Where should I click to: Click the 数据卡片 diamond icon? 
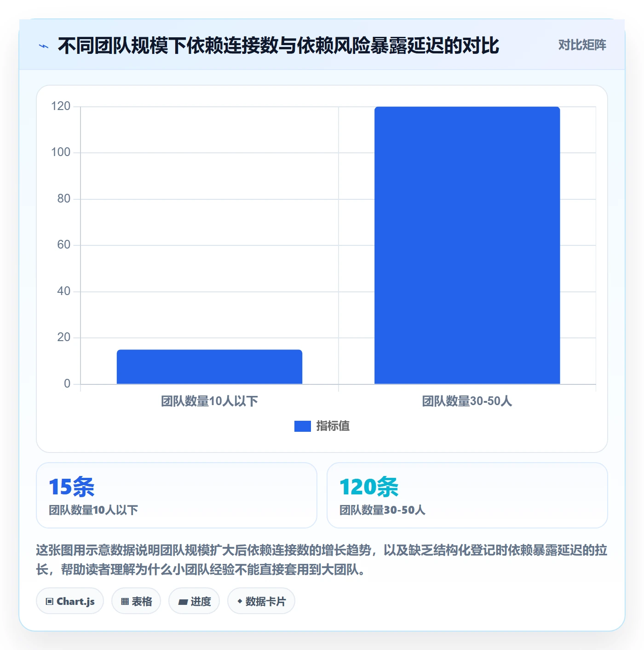[x=240, y=601]
